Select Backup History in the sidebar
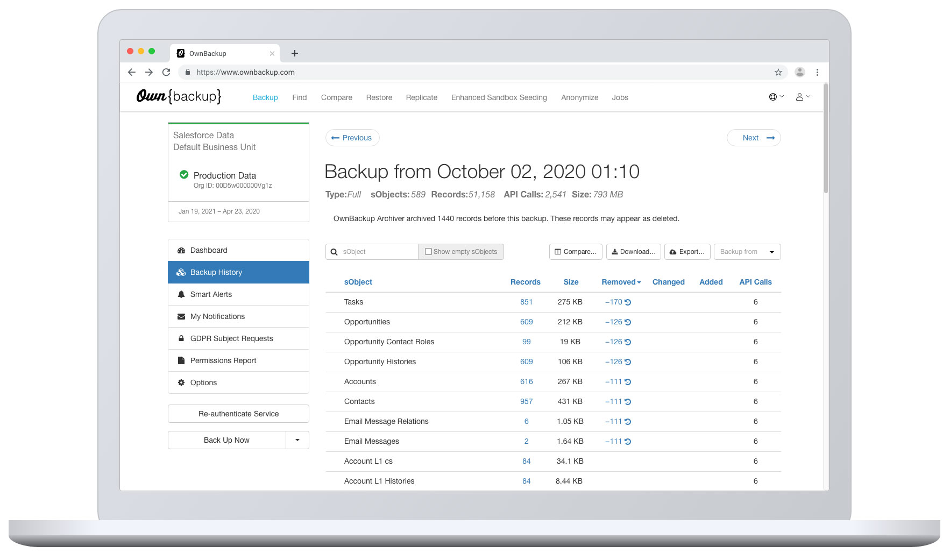 238,272
